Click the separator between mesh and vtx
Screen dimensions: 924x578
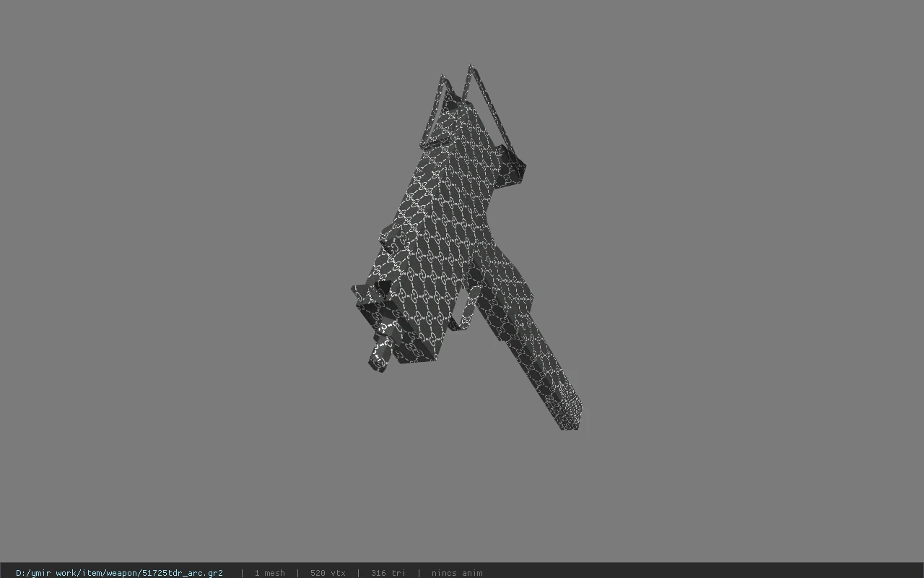(x=297, y=573)
